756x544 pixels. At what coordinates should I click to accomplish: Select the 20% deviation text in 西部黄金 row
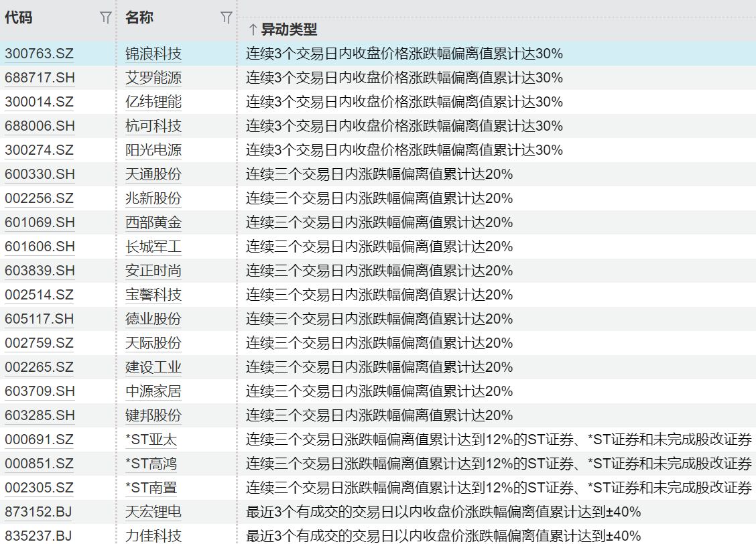(x=379, y=222)
